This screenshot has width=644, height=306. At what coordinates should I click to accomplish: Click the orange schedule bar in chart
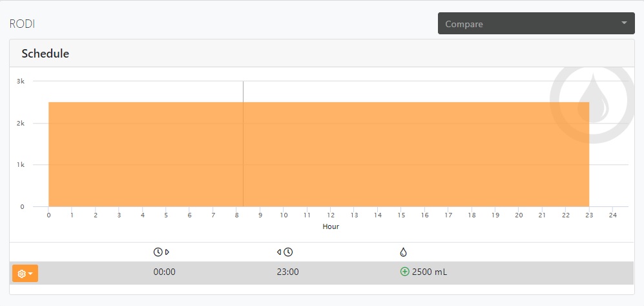318,154
